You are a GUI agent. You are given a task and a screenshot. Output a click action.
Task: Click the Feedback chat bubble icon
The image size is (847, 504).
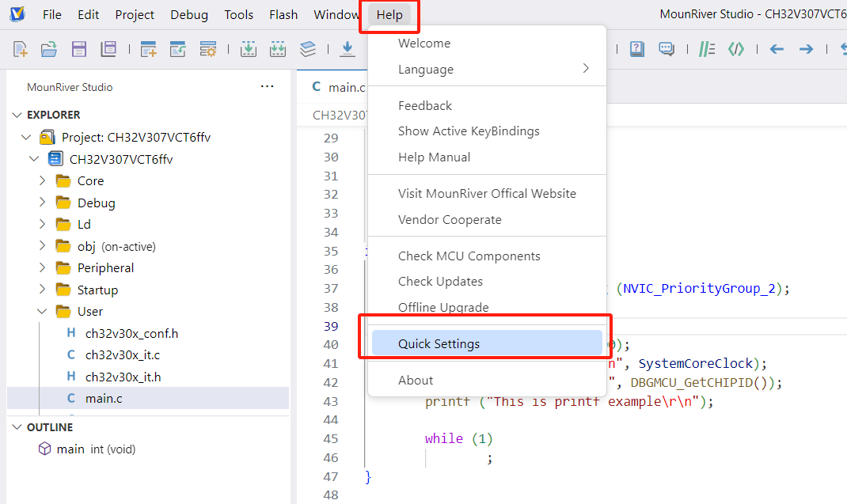click(667, 49)
